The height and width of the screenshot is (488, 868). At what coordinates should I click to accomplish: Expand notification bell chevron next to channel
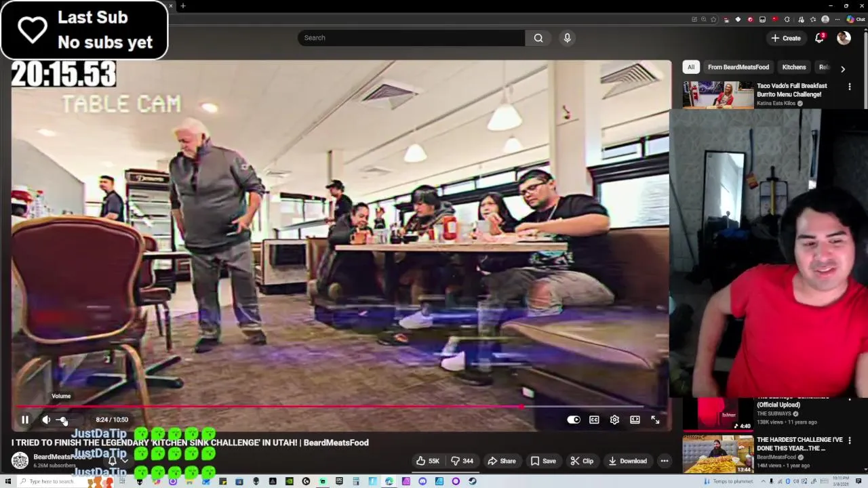pyautogui.click(x=124, y=461)
